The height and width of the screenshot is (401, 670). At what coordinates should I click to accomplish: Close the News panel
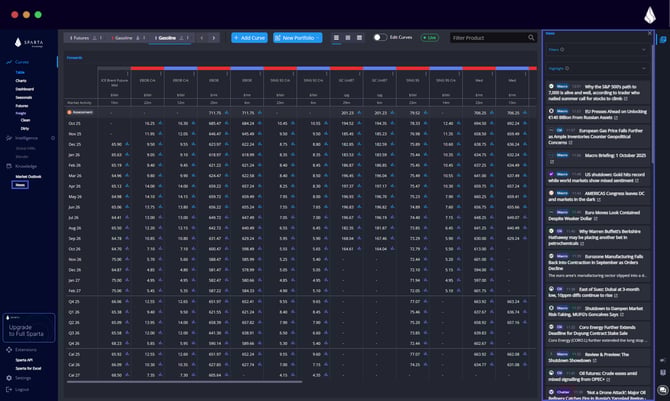pyautogui.click(x=650, y=32)
